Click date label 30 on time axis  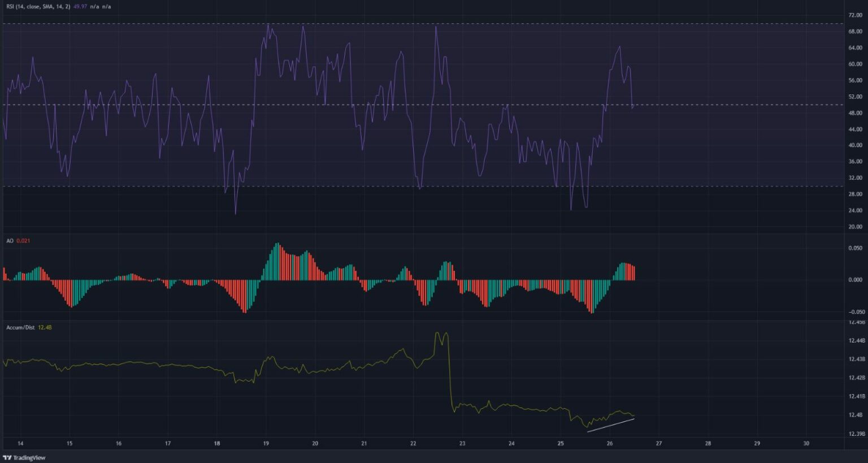point(806,444)
